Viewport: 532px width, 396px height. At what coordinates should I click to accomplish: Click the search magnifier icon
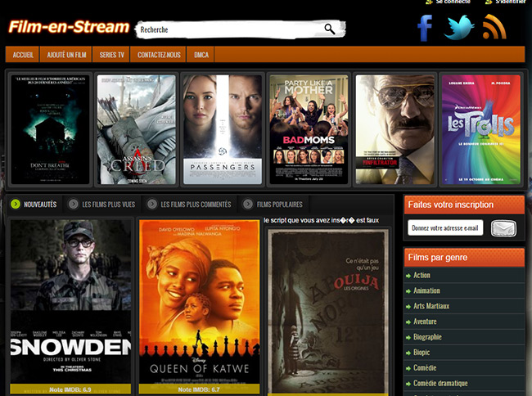[330, 29]
